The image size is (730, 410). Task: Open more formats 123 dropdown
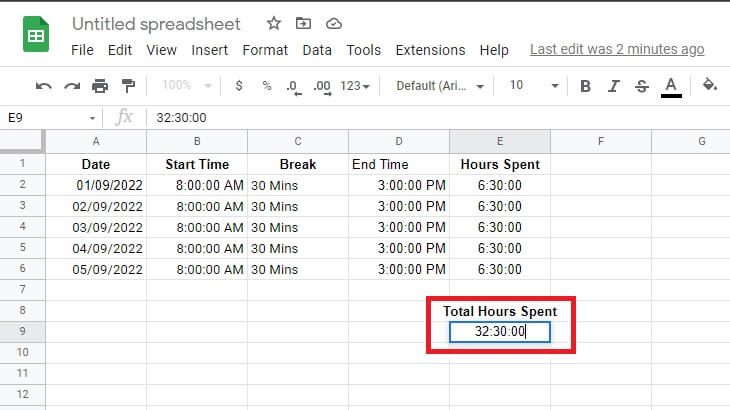tap(355, 86)
